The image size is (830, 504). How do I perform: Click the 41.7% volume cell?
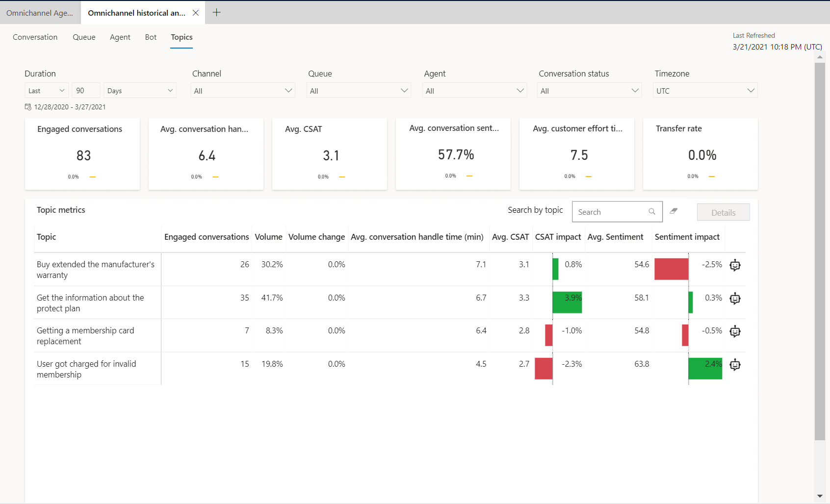[272, 298]
